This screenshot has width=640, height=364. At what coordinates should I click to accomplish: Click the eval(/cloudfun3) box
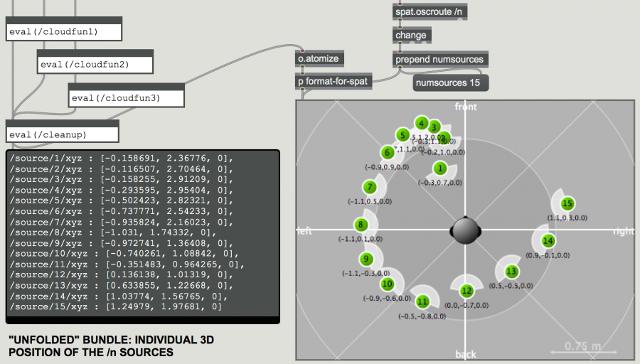tap(126, 97)
